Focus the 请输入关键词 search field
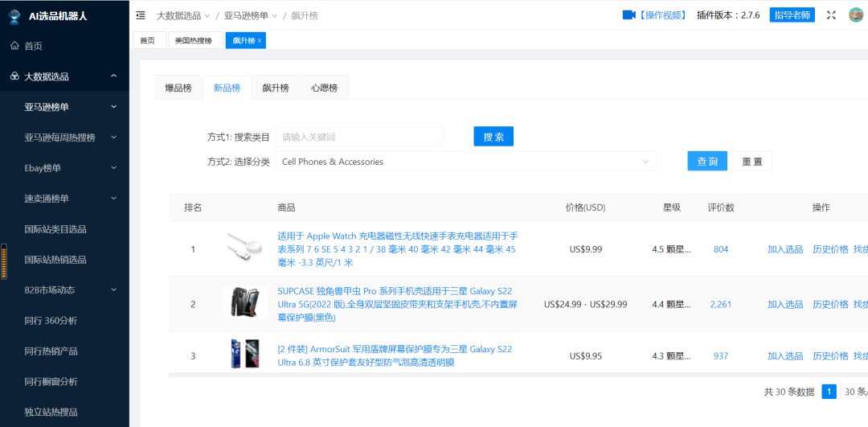 click(x=359, y=137)
